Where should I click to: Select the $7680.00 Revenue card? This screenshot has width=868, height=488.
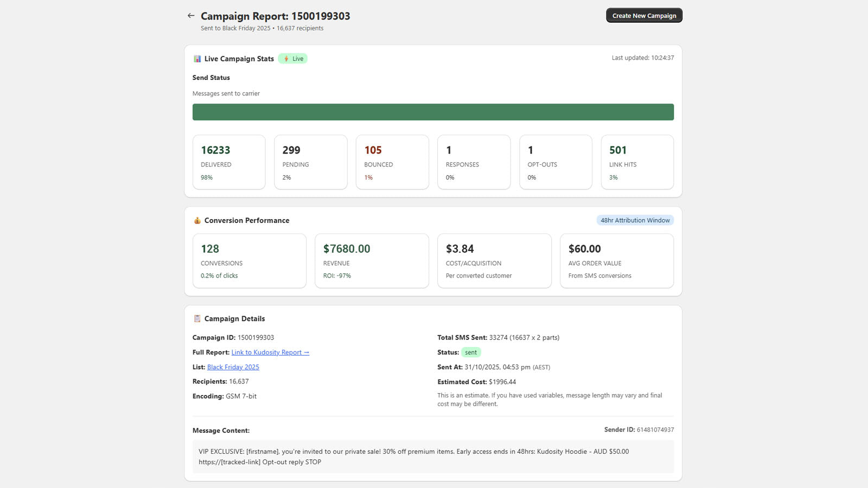tap(372, 261)
